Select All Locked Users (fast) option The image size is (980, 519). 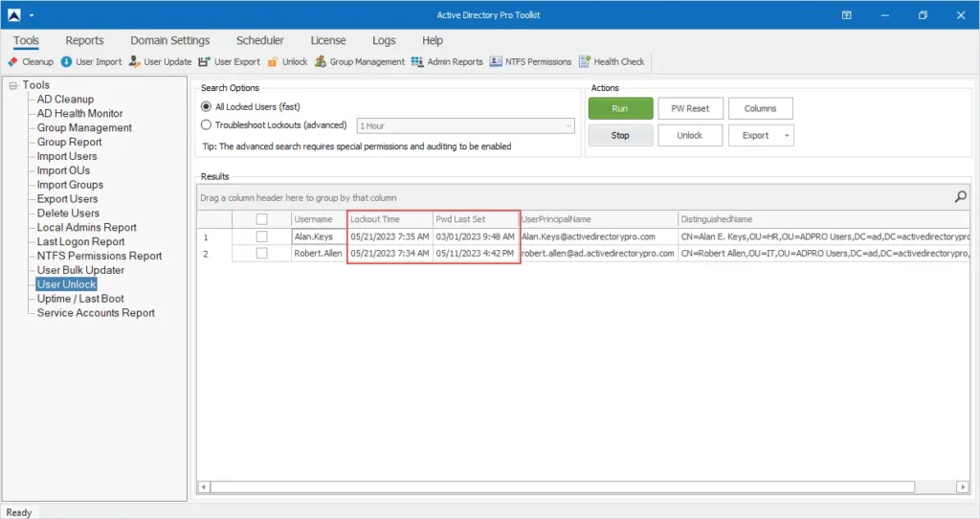250,107
